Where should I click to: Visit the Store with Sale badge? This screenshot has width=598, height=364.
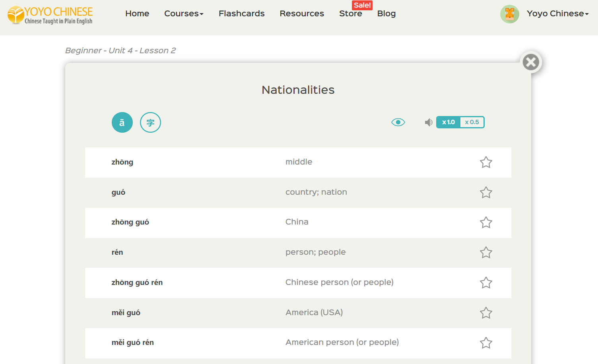(350, 14)
